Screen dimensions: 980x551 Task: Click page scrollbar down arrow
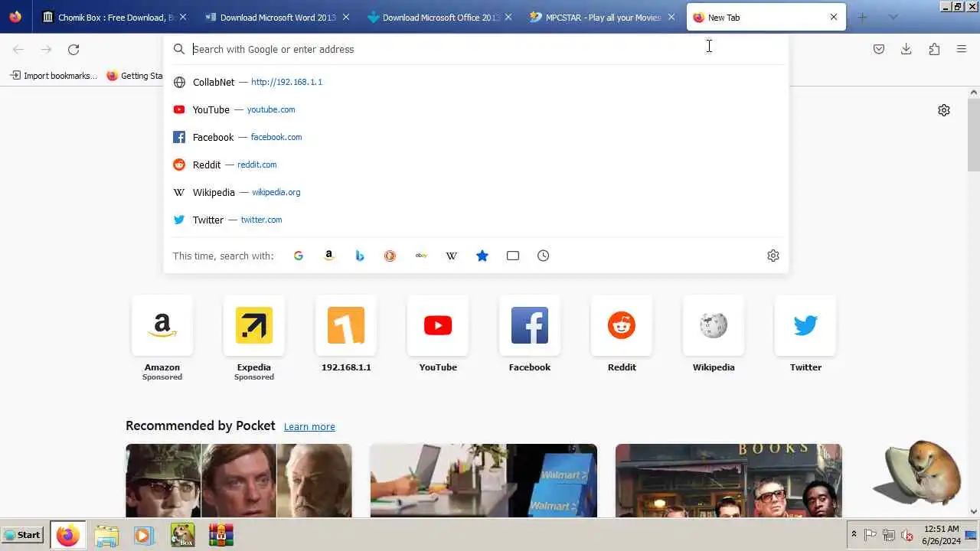point(974,511)
